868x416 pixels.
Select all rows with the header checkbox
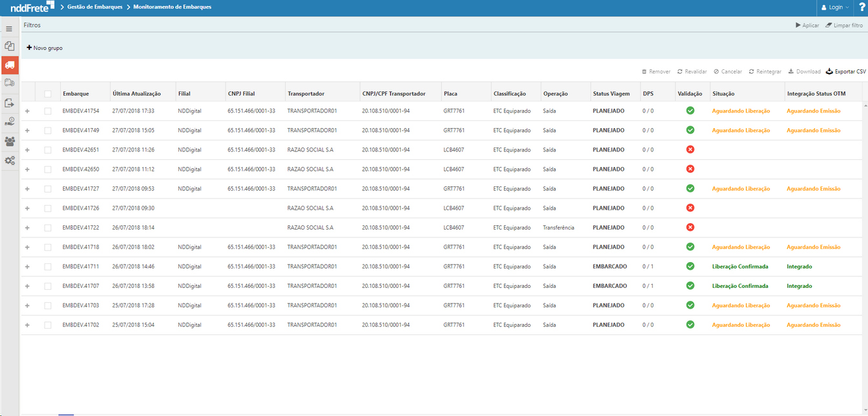48,93
